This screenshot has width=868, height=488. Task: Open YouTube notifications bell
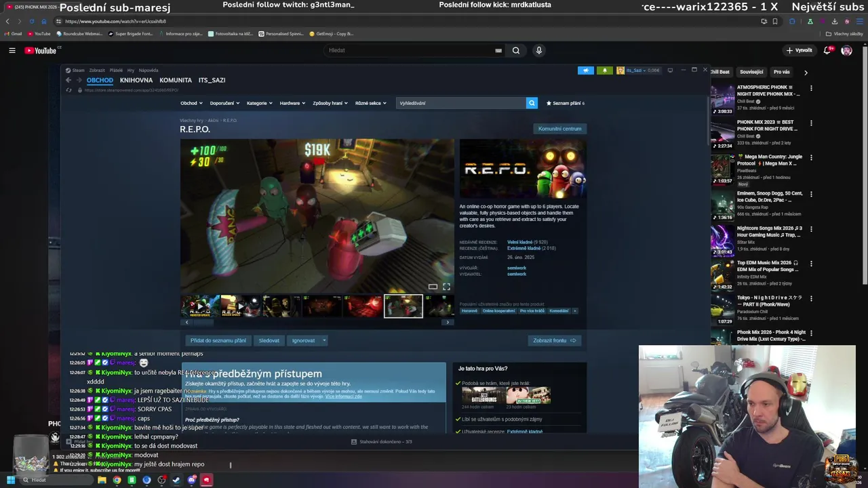click(828, 50)
